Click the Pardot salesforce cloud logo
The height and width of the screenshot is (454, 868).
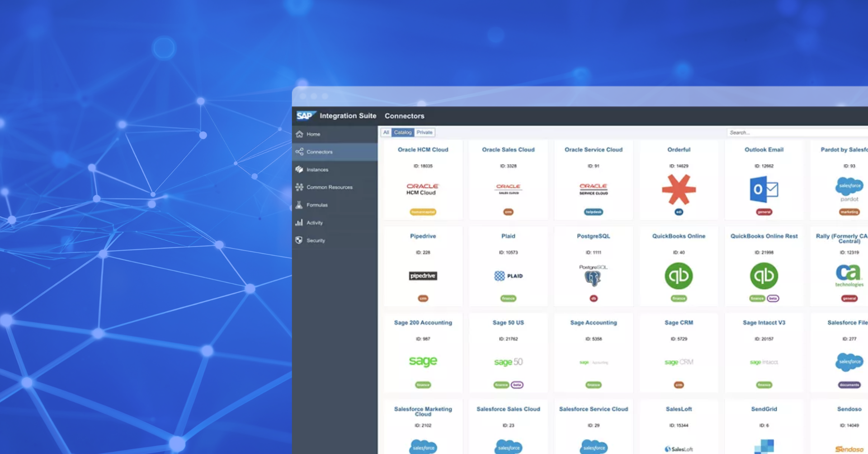(849, 189)
